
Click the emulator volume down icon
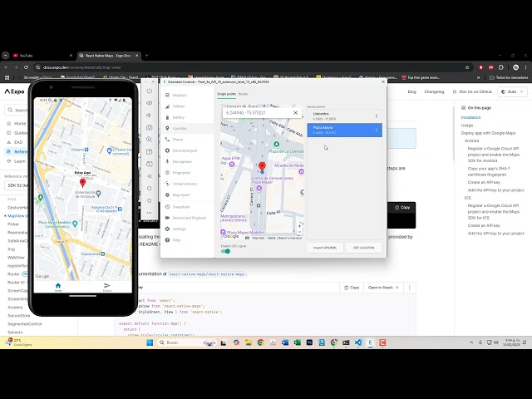click(150, 116)
